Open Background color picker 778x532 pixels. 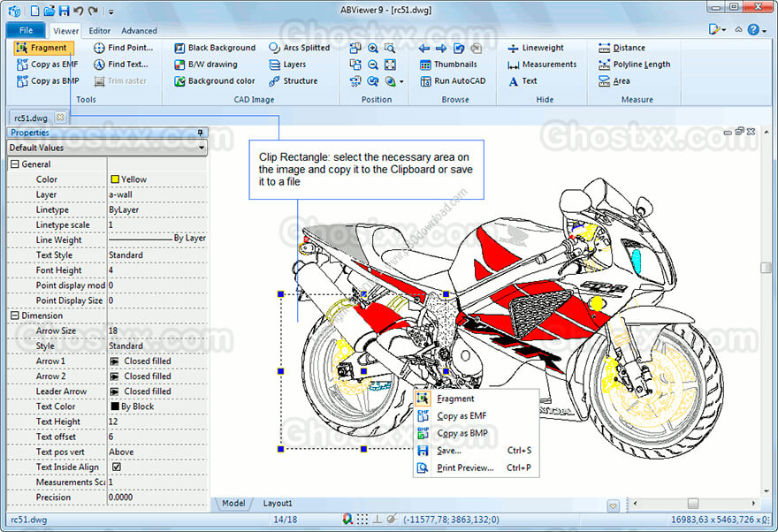214,80
